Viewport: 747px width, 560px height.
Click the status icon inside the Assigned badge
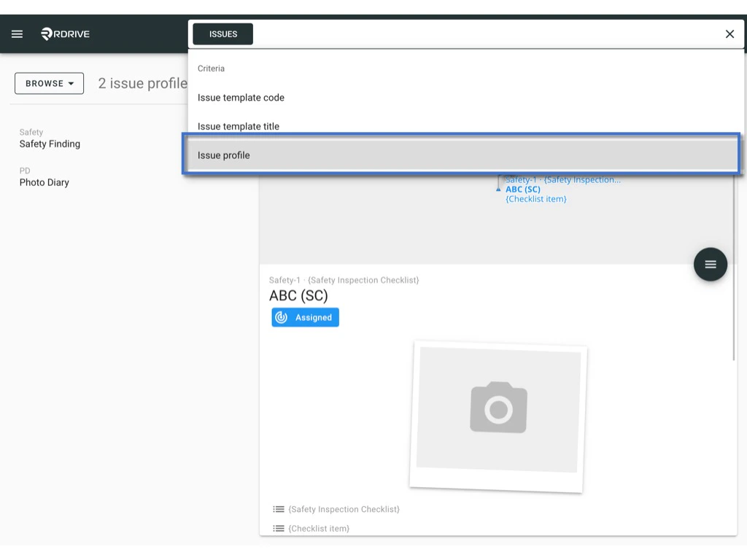285,317
